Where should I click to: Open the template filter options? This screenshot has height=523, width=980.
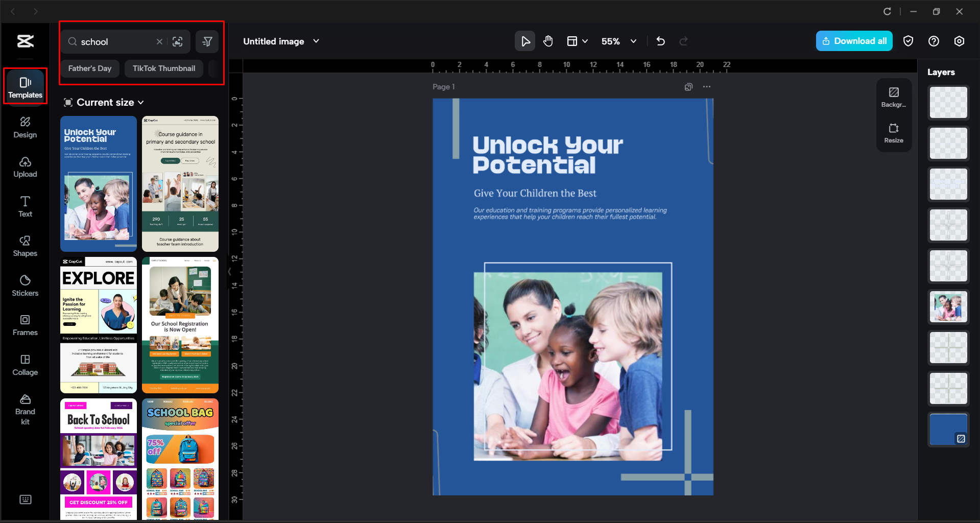[207, 41]
